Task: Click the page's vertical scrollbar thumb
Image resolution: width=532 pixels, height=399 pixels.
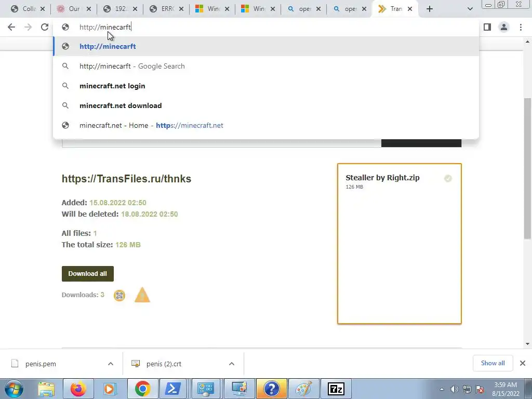Action: coord(527,168)
